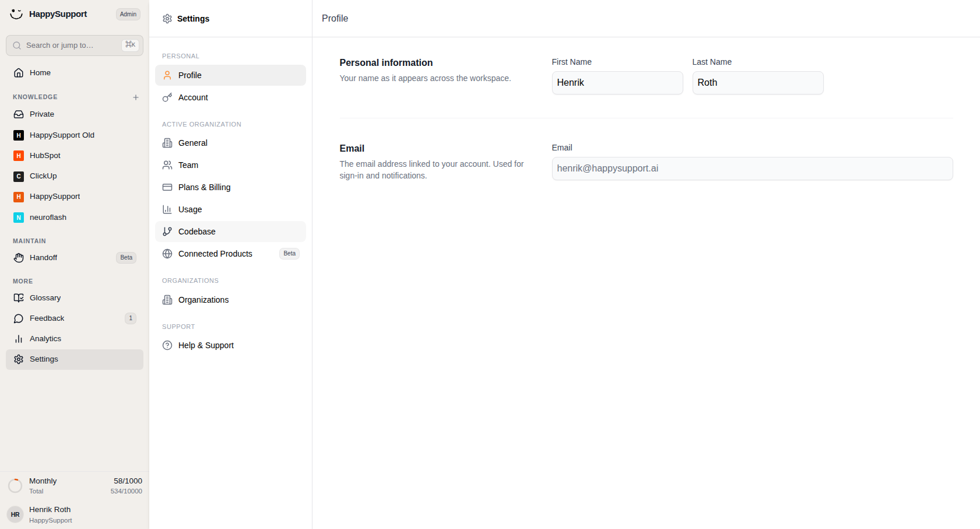Click the Usage chart icon
This screenshot has width=980, height=529.
167,209
